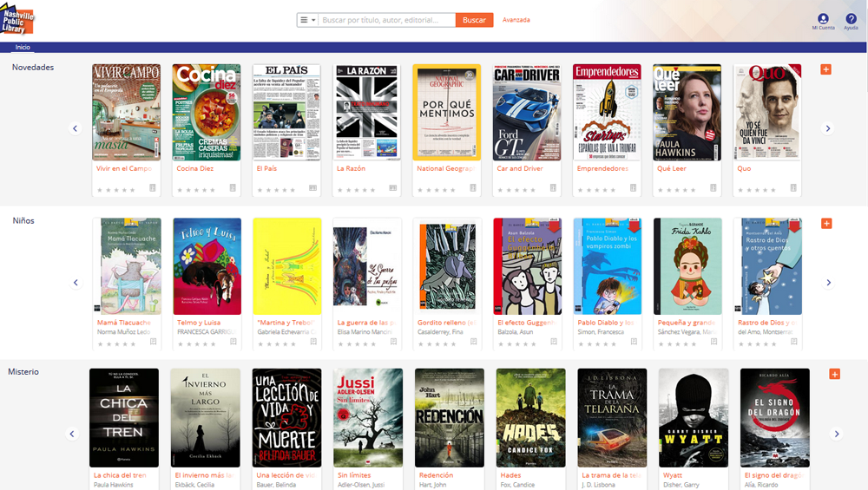Open Rastro de Dios book cover
This screenshot has width=868, height=490.
pyautogui.click(x=768, y=266)
